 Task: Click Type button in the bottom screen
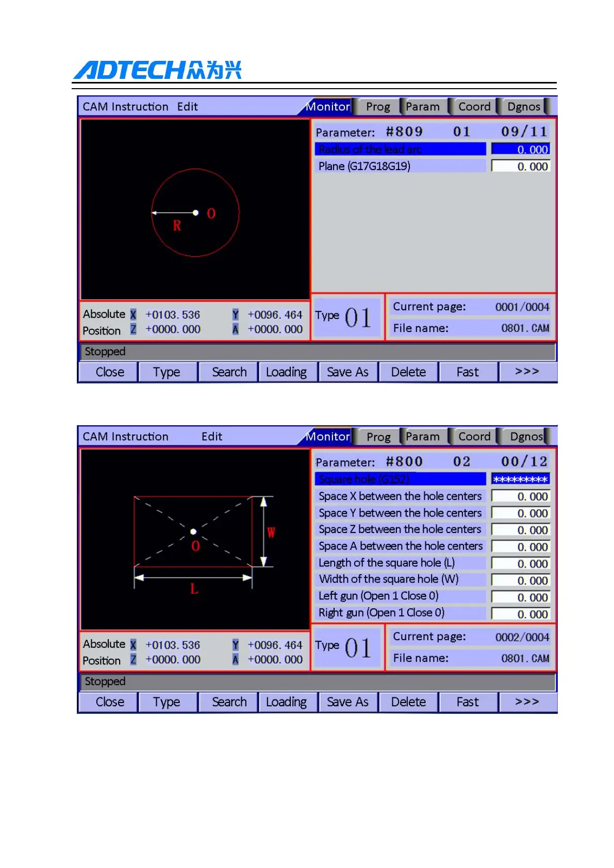point(167,702)
